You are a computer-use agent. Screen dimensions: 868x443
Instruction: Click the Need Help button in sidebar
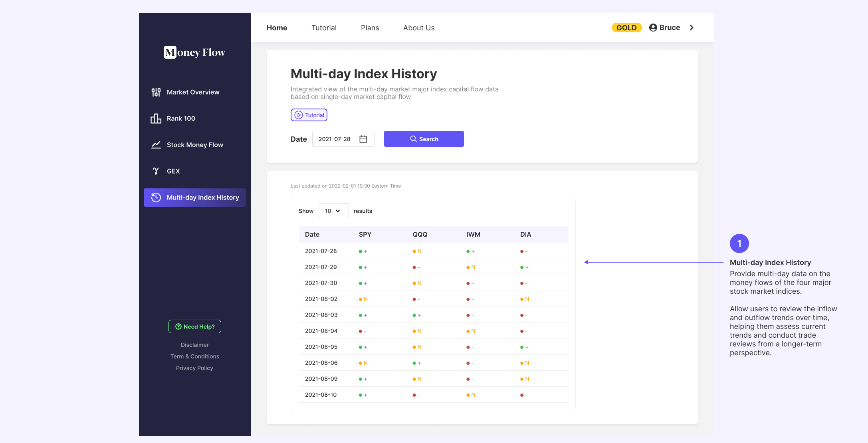(x=195, y=326)
